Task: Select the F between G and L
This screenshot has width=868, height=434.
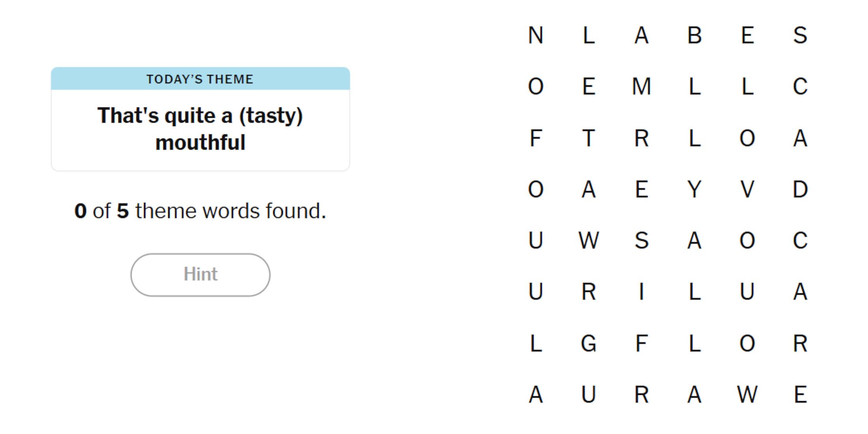Action: click(x=642, y=343)
